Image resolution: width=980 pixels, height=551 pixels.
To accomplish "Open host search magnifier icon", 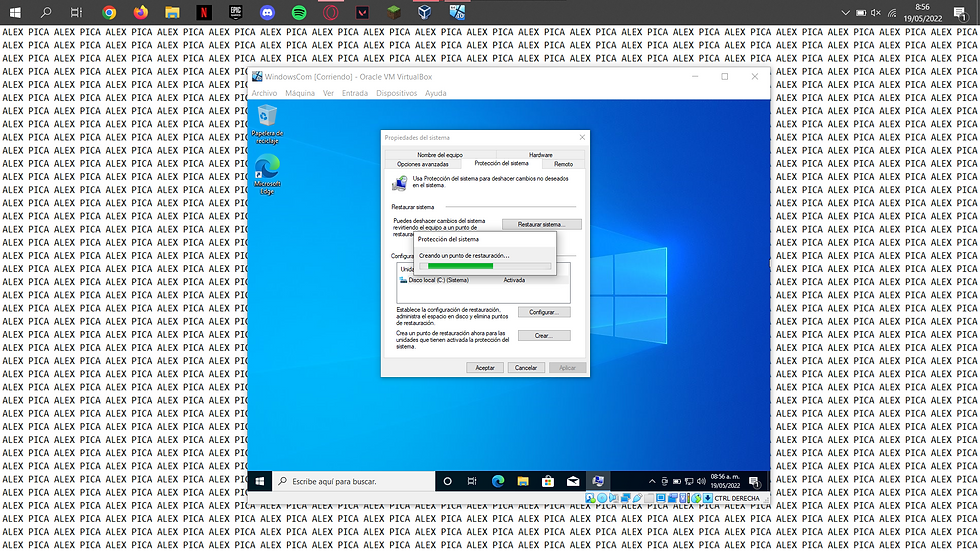I will click(x=46, y=12).
